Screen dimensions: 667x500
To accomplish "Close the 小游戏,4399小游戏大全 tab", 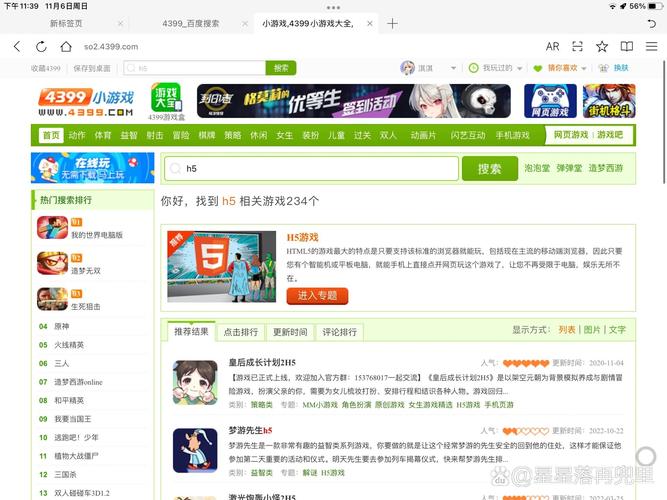I will click(370, 23).
